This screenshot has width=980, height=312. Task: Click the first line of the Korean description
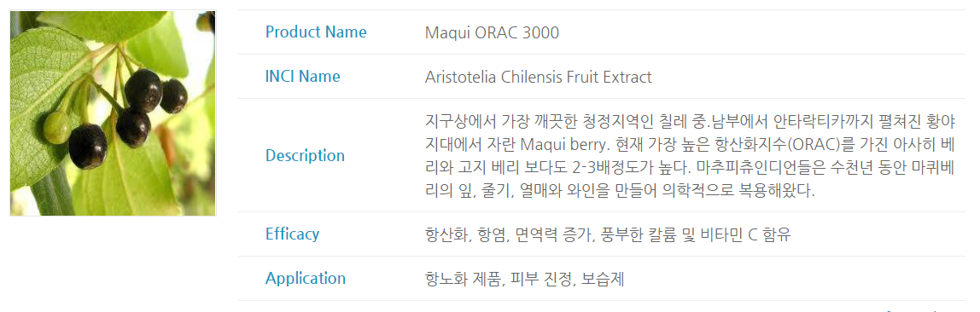691,120
